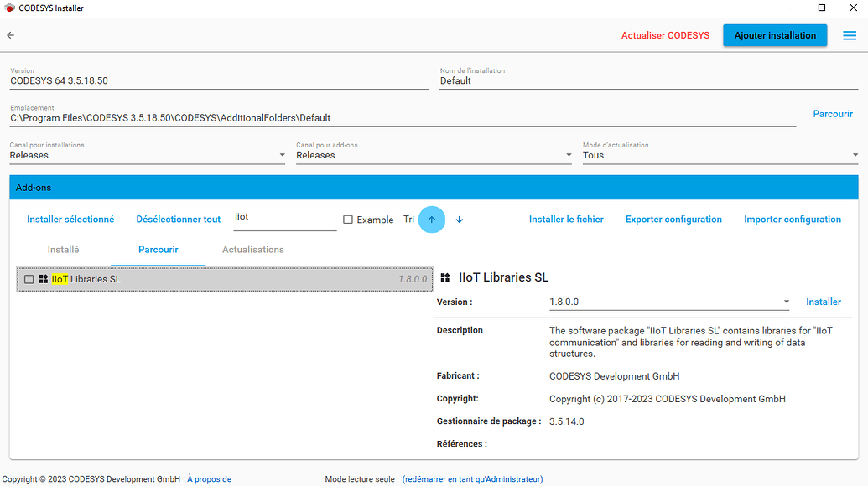This screenshot has width=868, height=486.
Task: Click the CODESYS Installer title bar icon
Action: (x=9, y=8)
